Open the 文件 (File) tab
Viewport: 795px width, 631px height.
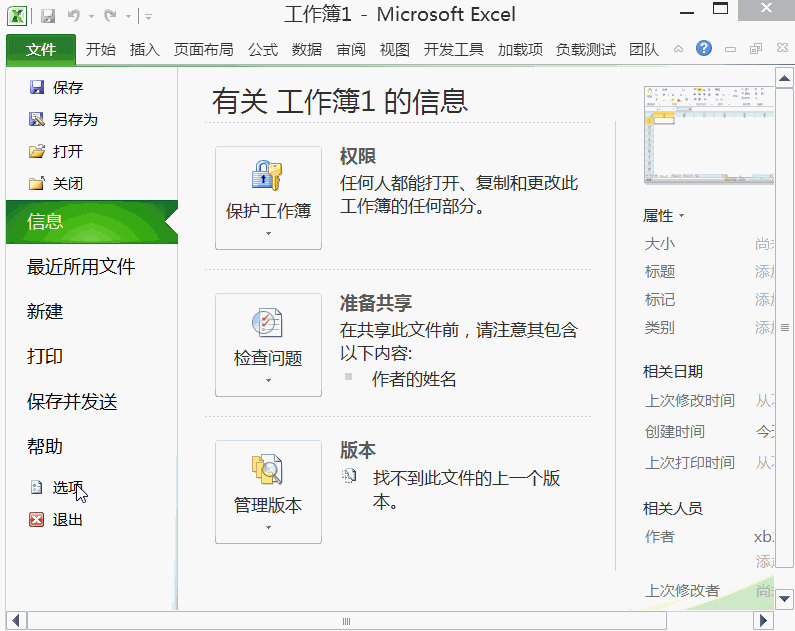(x=41, y=50)
